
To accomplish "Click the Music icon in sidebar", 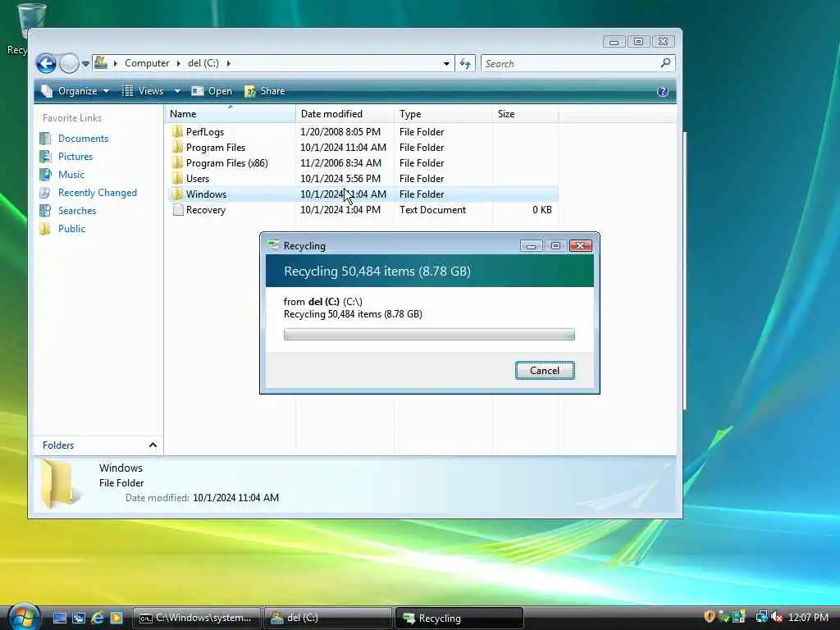I will pyautogui.click(x=46, y=175).
